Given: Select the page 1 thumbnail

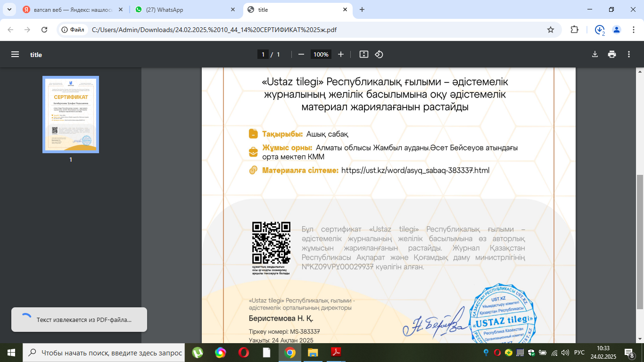Looking at the screenshot, I should click(71, 115).
